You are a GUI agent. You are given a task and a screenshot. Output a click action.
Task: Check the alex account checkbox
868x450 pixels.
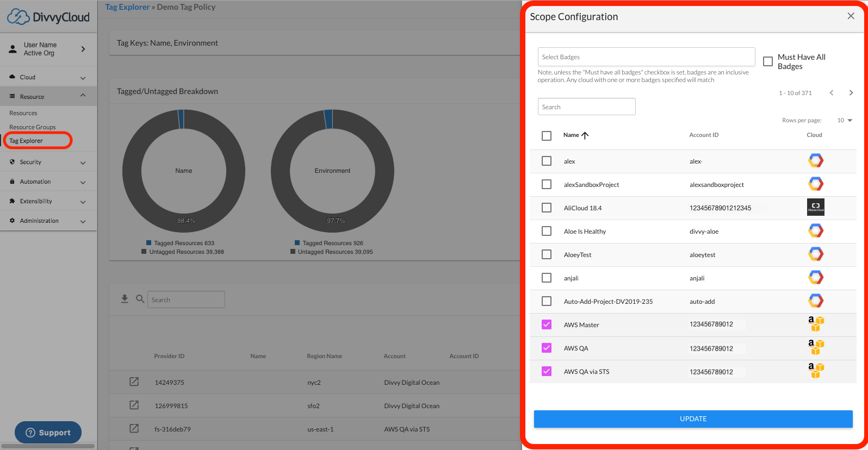click(x=547, y=161)
